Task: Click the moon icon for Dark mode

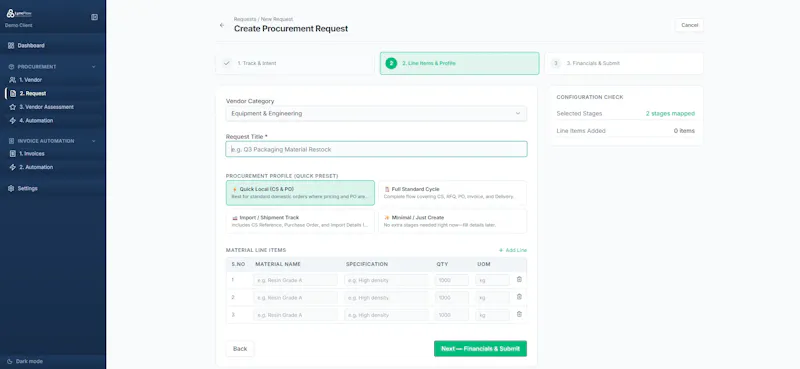Action: (x=10, y=361)
